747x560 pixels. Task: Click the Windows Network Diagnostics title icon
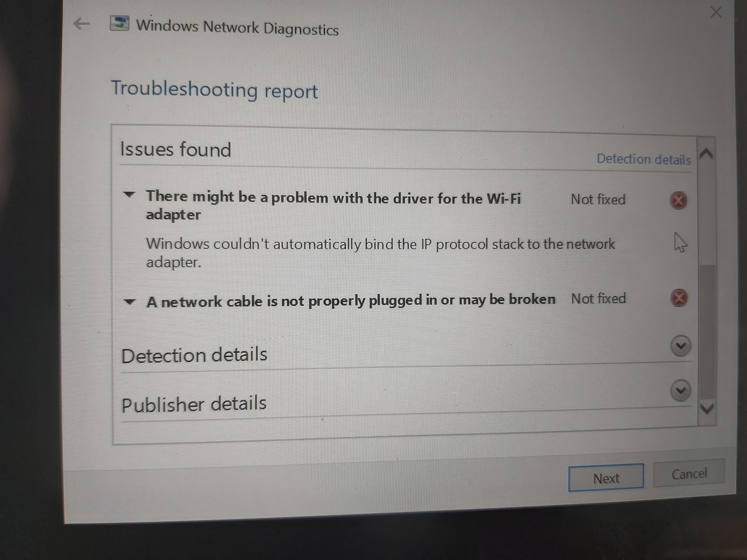119,24
